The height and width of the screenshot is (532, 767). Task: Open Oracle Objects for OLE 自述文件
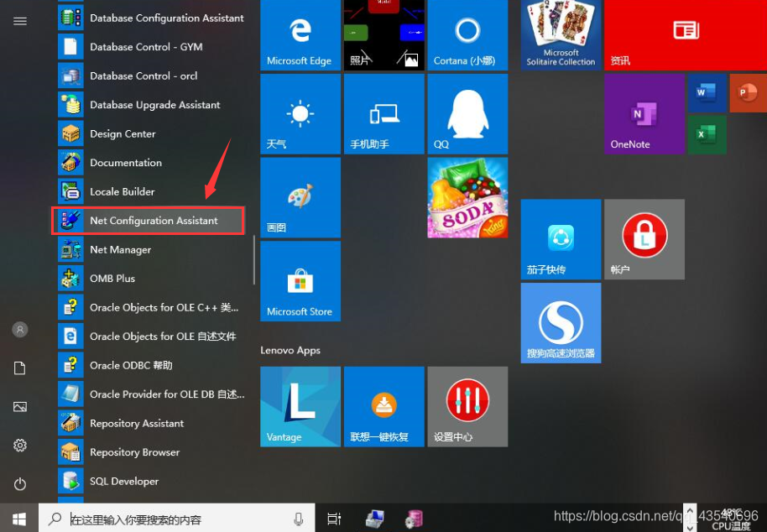click(x=152, y=336)
